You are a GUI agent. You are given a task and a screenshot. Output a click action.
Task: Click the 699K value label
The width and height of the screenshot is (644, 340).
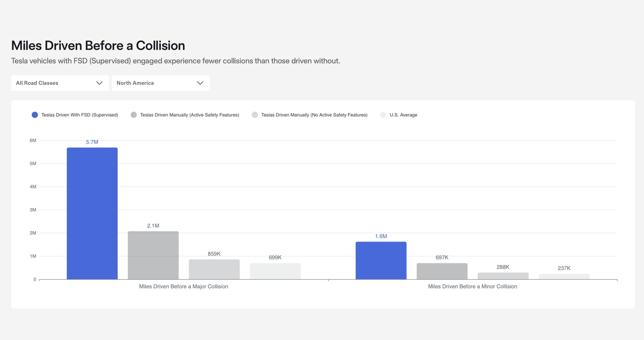(x=275, y=258)
